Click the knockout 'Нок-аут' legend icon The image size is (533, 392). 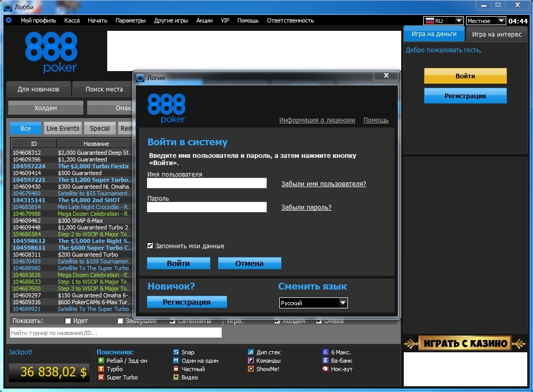click(x=325, y=369)
